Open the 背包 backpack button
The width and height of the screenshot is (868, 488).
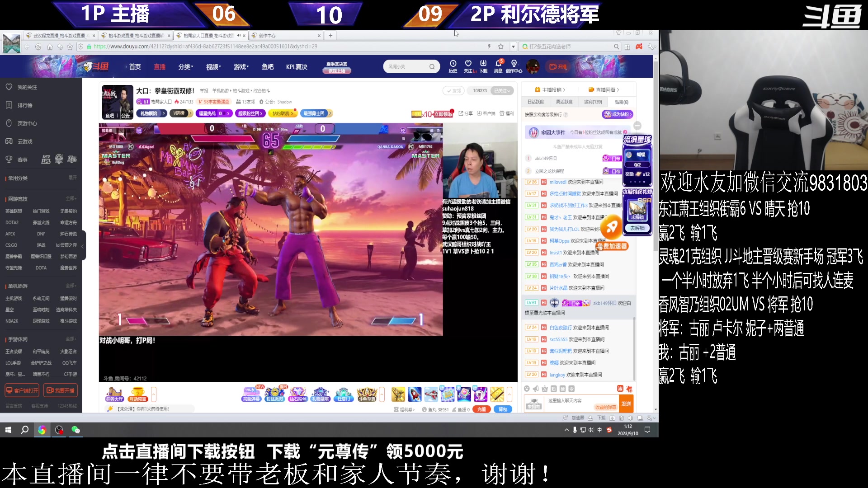pyautogui.click(x=503, y=409)
